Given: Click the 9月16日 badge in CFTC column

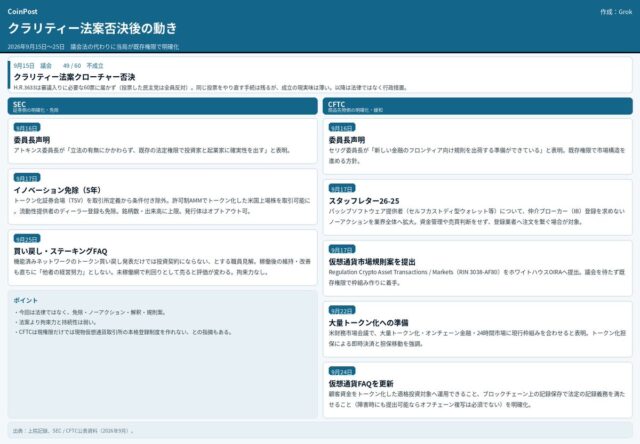Looking at the screenshot, I should tap(342, 128).
